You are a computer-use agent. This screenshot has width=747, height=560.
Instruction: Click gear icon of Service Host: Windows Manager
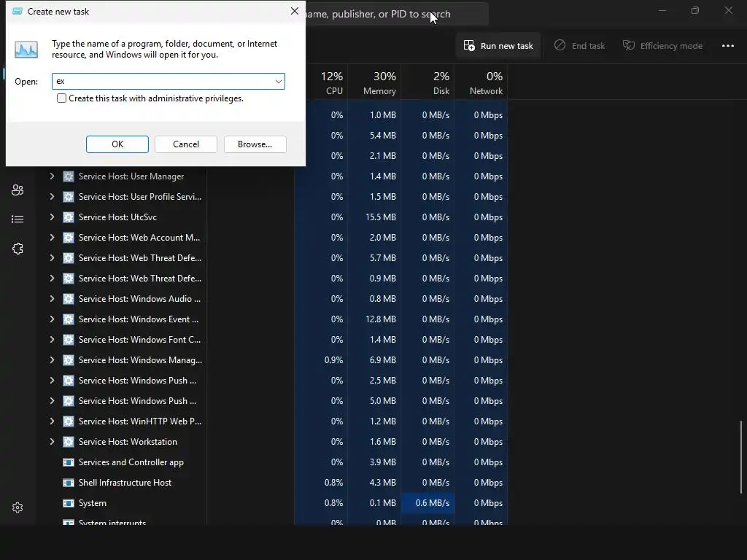69,360
